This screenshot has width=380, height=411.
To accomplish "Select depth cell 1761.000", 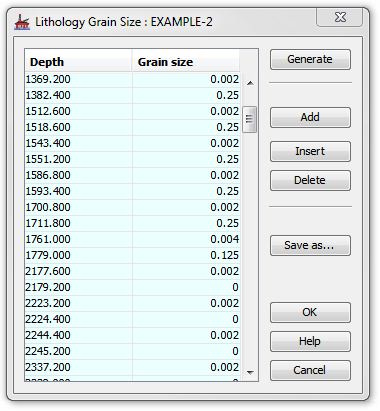I will pyautogui.click(x=79, y=239).
